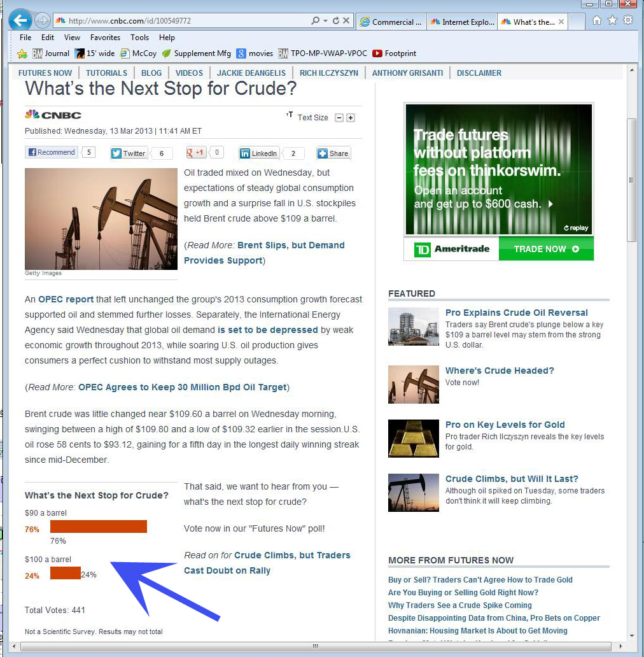Open the browser Home icon
This screenshot has width=644, height=657.
[x=597, y=20]
